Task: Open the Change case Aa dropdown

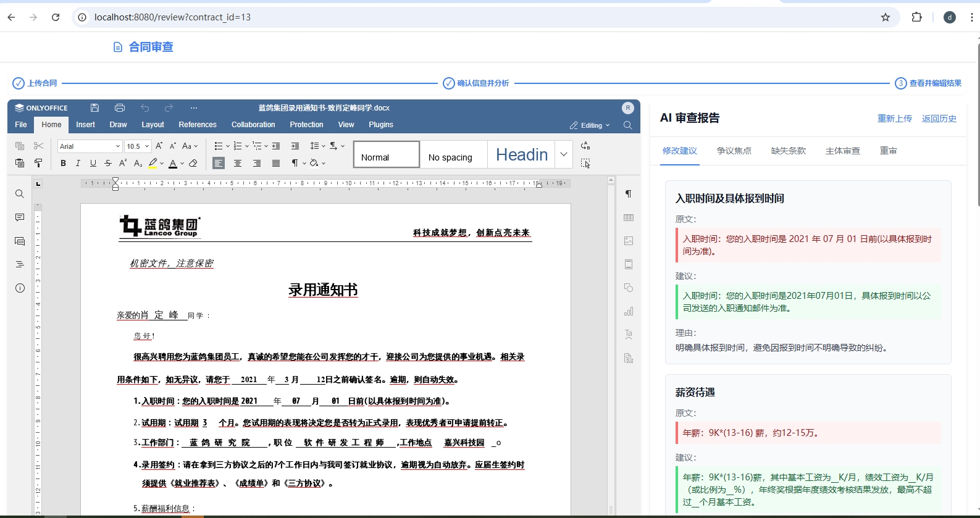Action: coord(190,146)
